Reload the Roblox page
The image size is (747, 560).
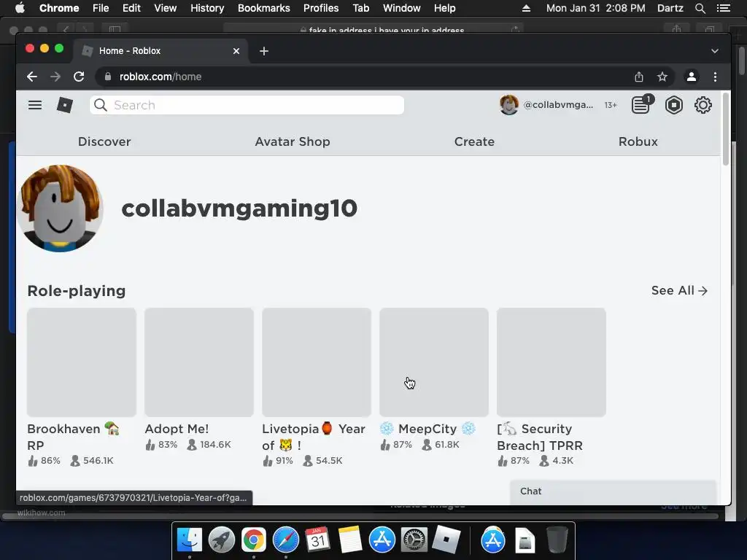coord(79,77)
